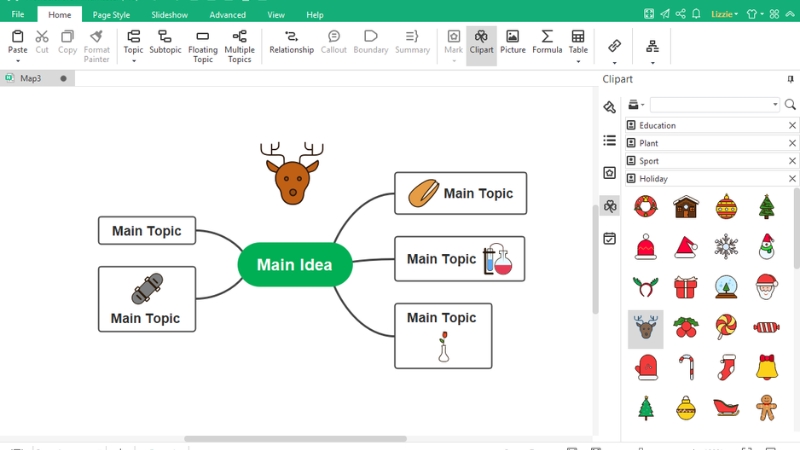Insert a Subtopic from the ribbon
The width and height of the screenshot is (800, 450).
coord(165,45)
